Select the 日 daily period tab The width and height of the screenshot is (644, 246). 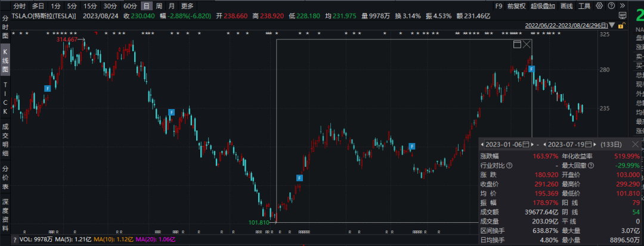(146, 6)
